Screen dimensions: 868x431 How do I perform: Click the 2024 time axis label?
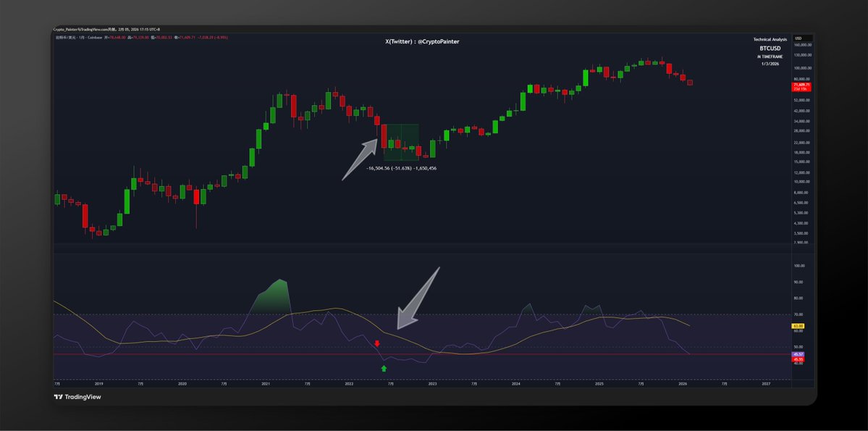pyautogui.click(x=516, y=383)
